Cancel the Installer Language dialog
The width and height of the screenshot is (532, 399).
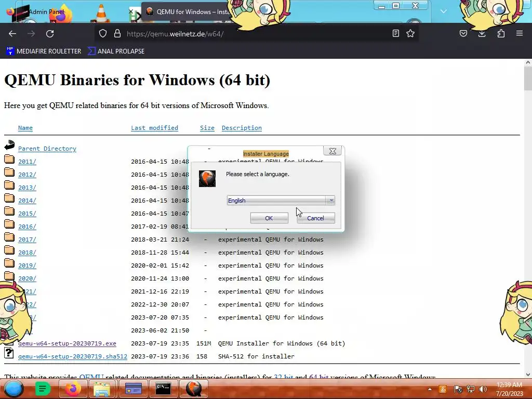(x=315, y=218)
